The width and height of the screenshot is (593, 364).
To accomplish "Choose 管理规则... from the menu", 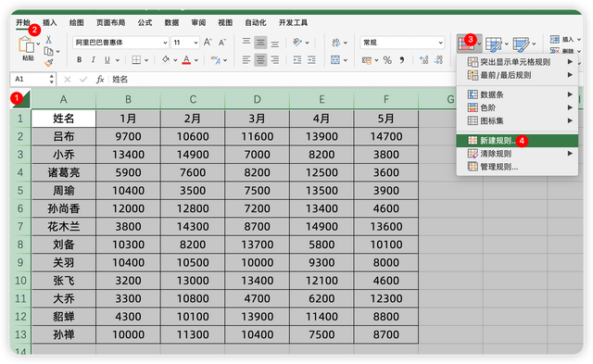I will coord(517,167).
